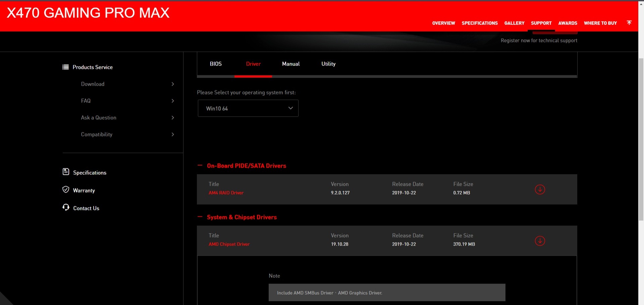This screenshot has width=644, height=305.
Task: Open the operating system dropdown showing Win10 64
Action: click(x=248, y=108)
